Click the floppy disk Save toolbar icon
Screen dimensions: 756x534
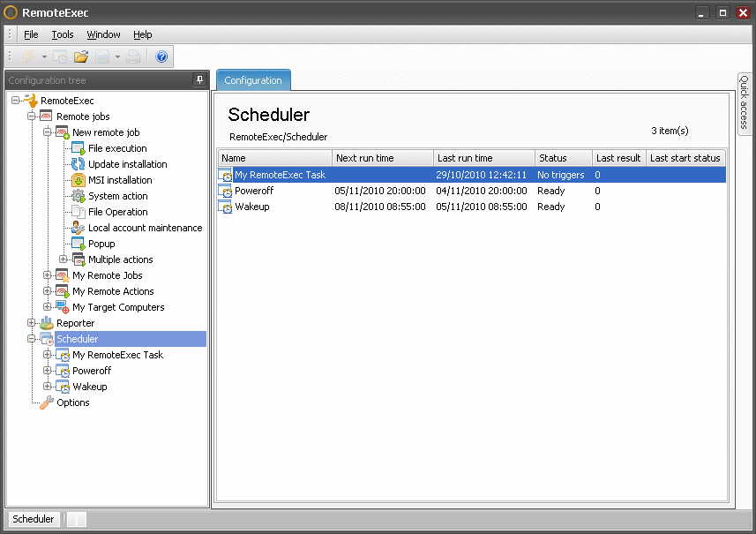pyautogui.click(x=102, y=56)
